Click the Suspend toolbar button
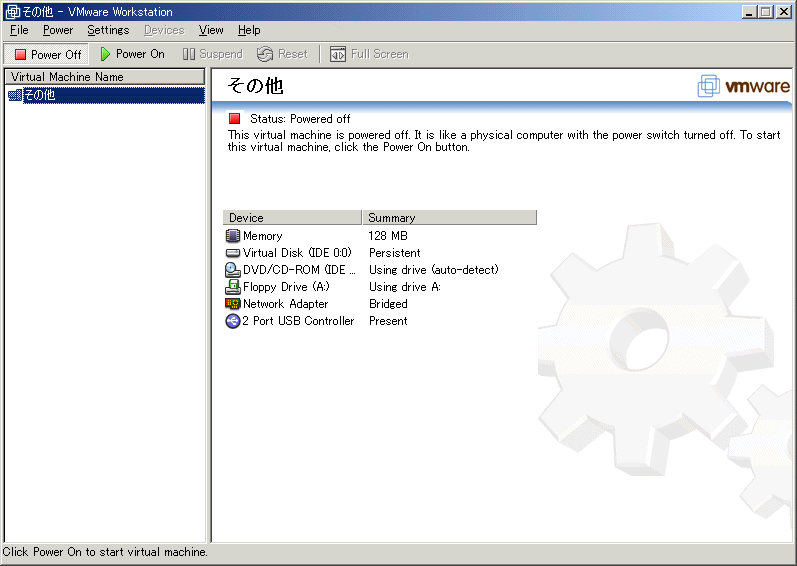The image size is (797, 566). tap(212, 54)
